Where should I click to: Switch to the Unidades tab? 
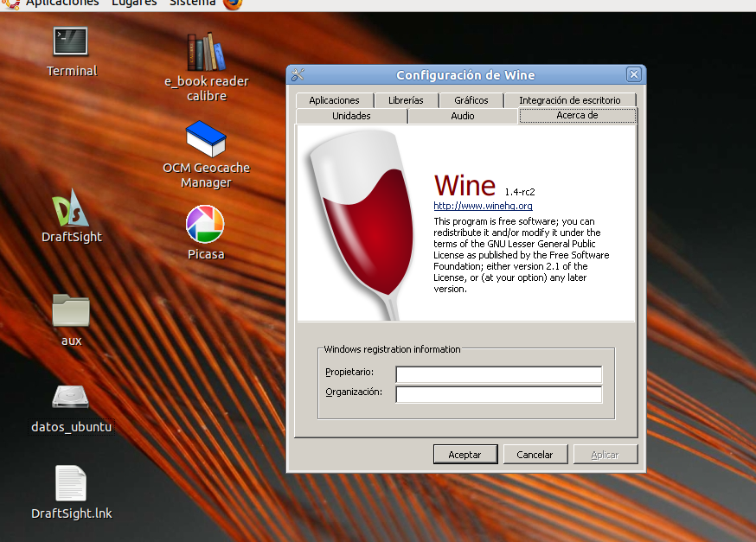tap(351, 116)
